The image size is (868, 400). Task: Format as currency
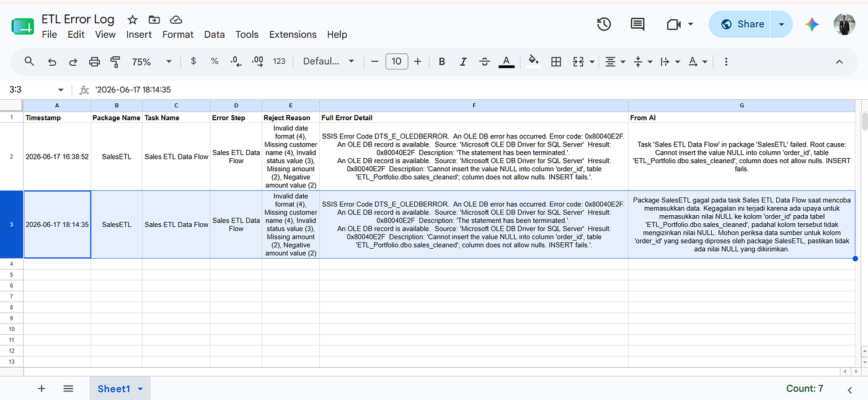[x=193, y=61]
